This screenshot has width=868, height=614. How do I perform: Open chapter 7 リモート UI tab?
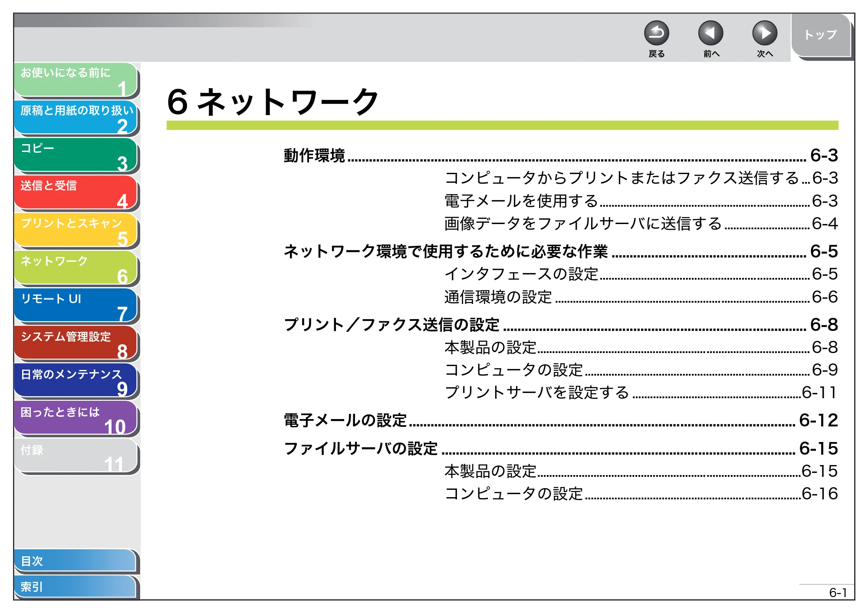point(76,306)
